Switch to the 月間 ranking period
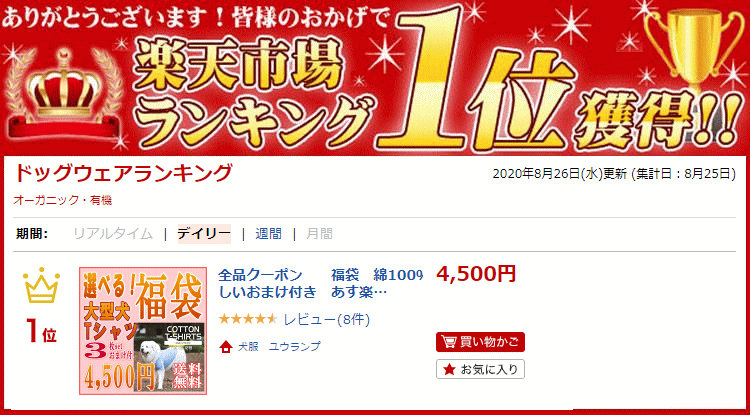This screenshot has width=750, height=415. point(320,234)
